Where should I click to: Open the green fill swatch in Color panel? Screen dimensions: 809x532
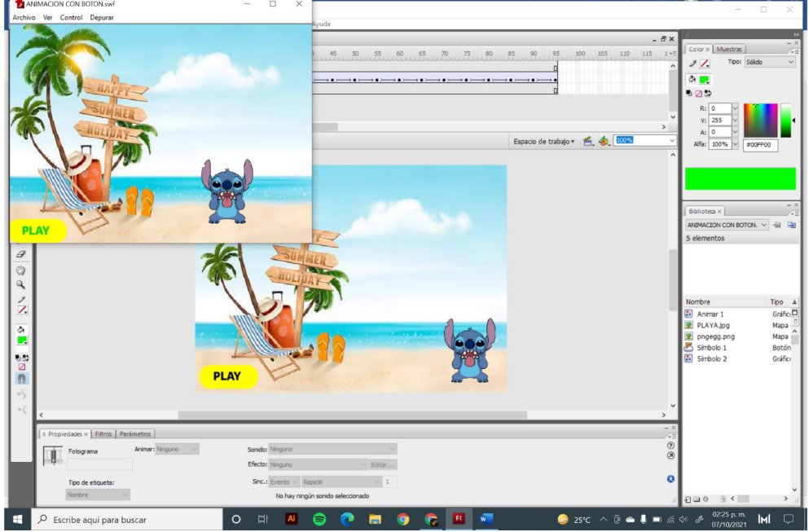coord(704,80)
